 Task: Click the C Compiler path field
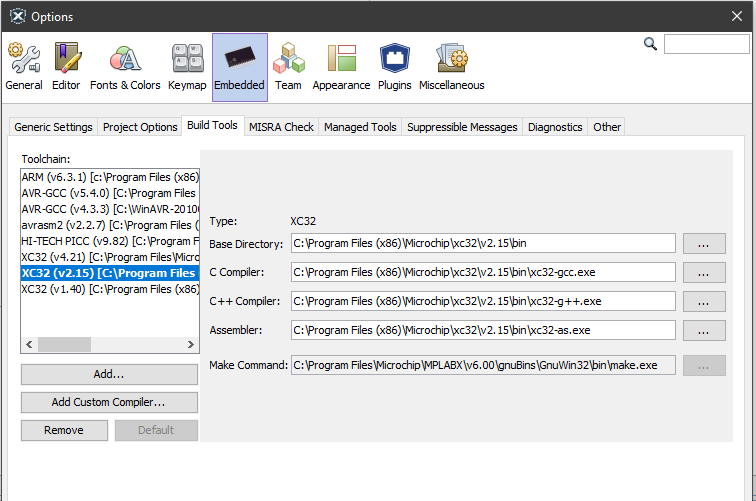(483, 272)
